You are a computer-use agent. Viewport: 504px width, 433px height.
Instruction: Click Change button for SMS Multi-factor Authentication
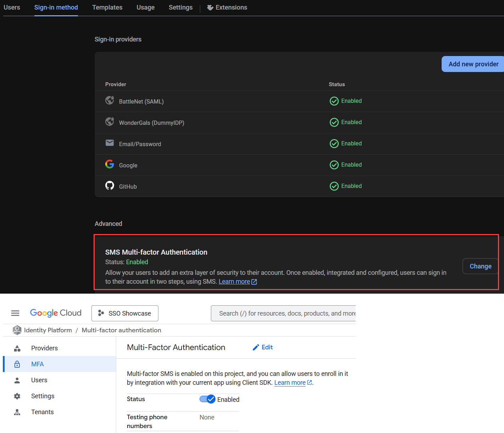480,266
